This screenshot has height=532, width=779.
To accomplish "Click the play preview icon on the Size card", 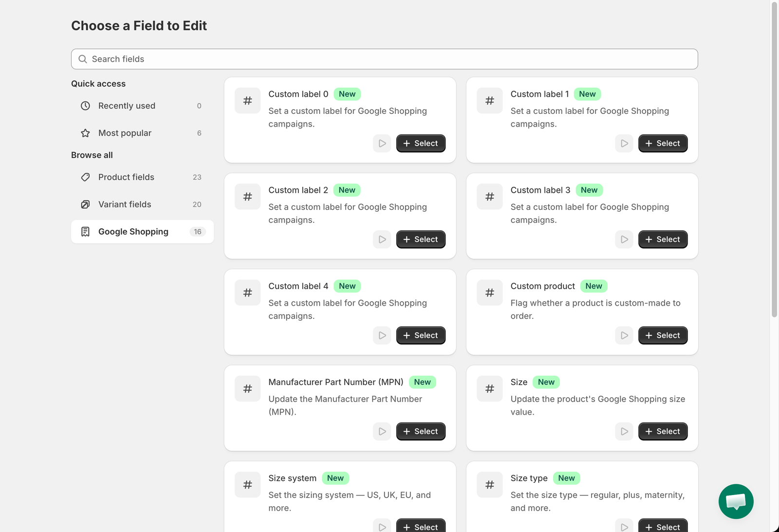I will 624,431.
